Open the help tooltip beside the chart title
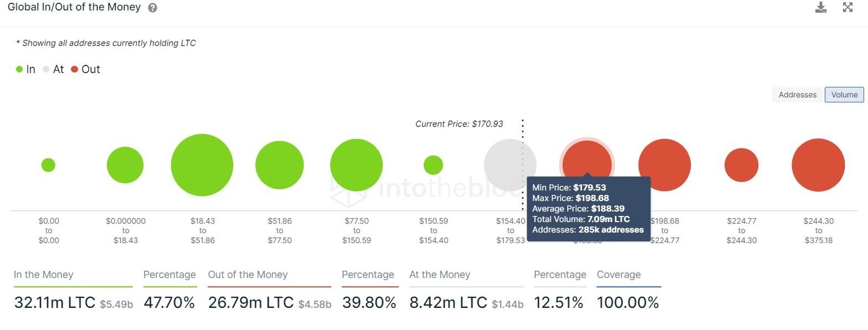868x330 pixels. pos(151,7)
